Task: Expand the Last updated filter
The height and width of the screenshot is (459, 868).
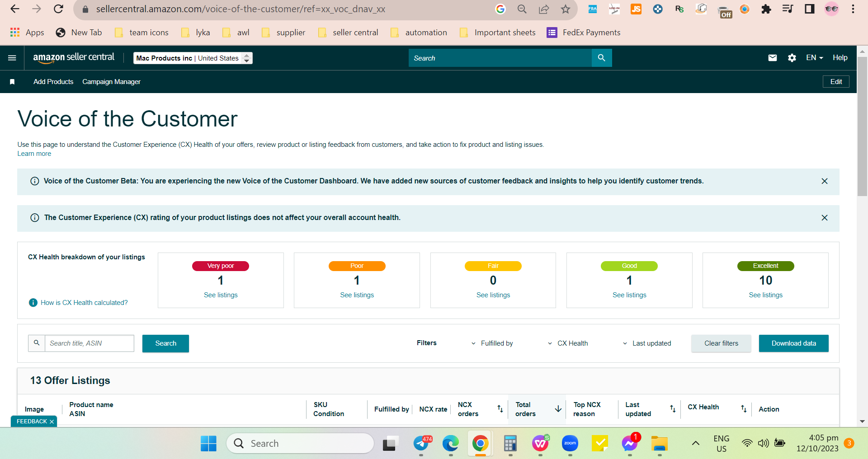Action: 647,343
